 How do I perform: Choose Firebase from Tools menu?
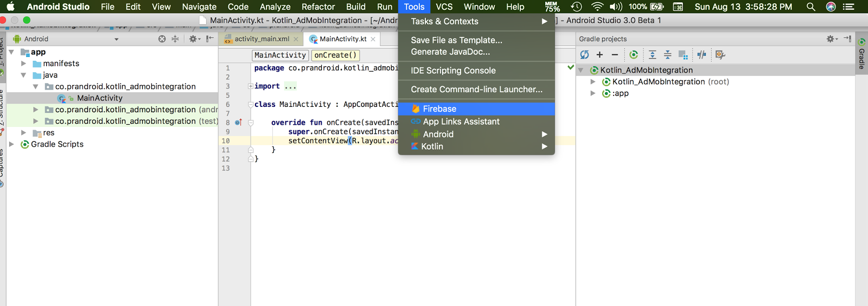(x=476, y=109)
